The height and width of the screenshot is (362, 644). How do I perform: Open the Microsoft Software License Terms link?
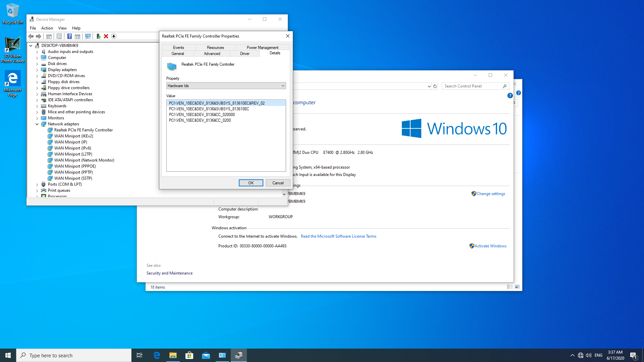coord(338,236)
